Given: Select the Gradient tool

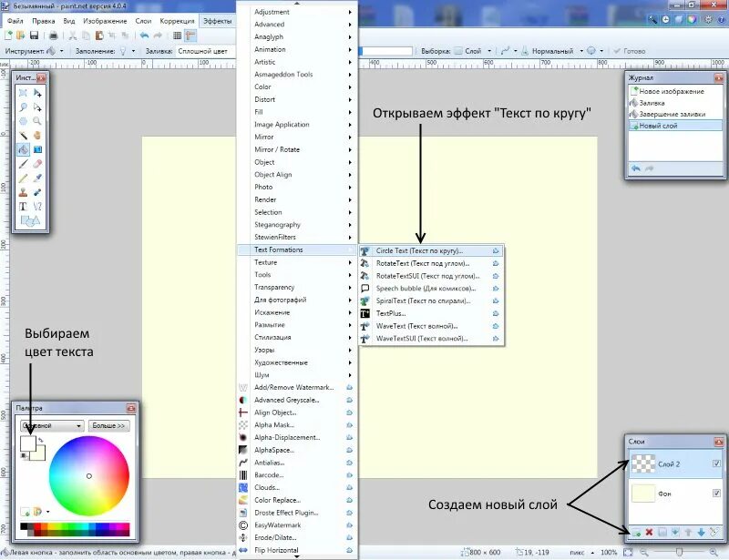Looking at the screenshot, I should coord(37,149).
